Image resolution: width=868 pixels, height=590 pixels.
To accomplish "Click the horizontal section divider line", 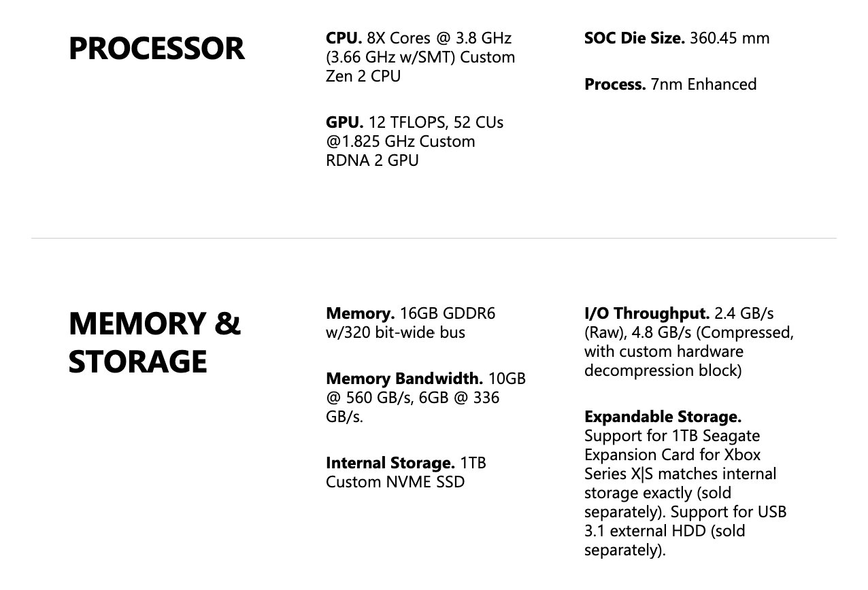I will click(433, 238).
